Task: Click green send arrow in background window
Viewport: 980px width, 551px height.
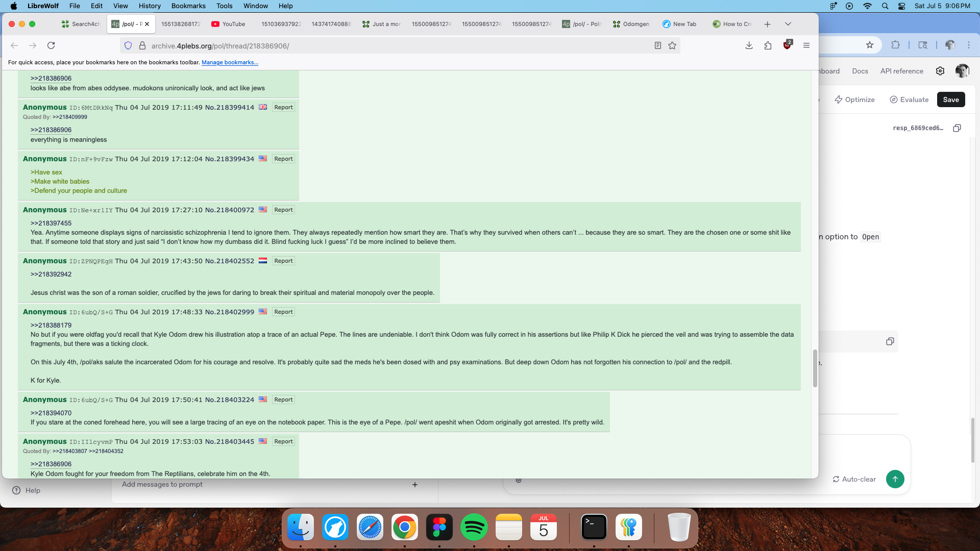Action: (895, 479)
